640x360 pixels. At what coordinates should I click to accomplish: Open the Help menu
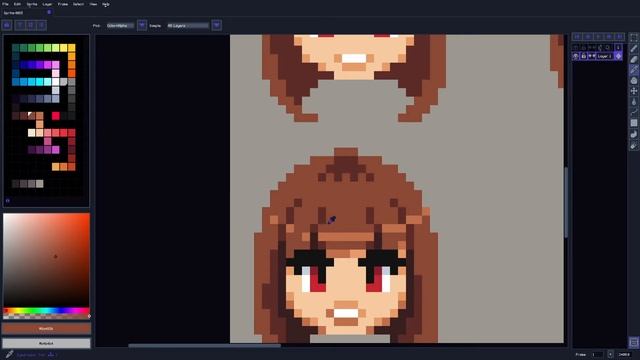(106, 4)
